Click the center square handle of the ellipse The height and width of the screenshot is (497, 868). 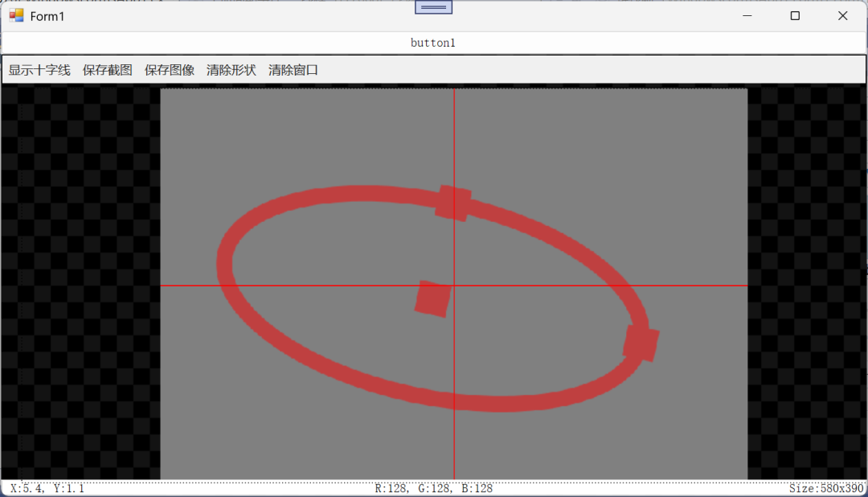(433, 299)
